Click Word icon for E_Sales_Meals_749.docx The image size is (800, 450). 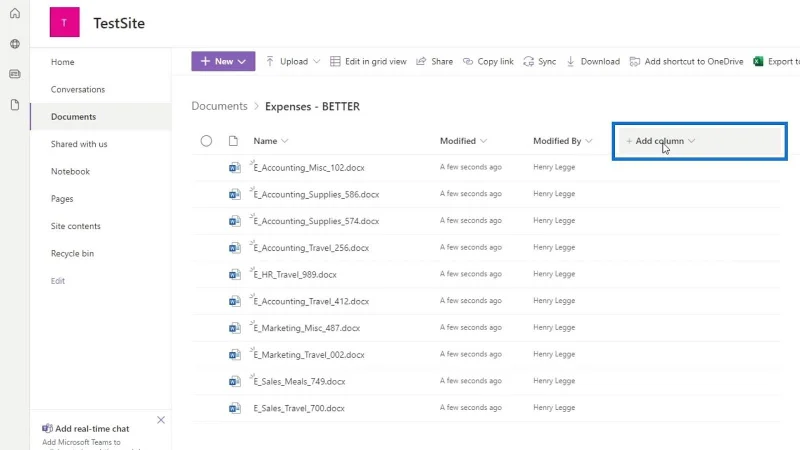click(x=234, y=381)
